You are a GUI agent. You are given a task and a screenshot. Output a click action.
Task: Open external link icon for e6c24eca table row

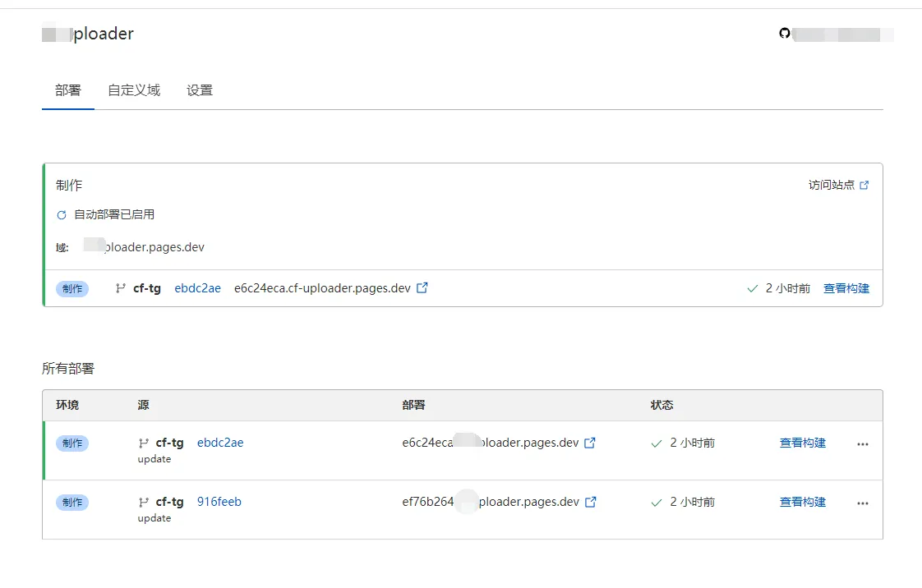click(x=590, y=443)
